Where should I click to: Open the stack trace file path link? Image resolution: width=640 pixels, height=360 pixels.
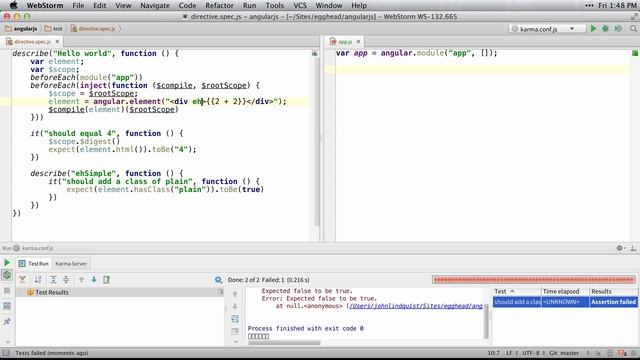(x=415, y=306)
